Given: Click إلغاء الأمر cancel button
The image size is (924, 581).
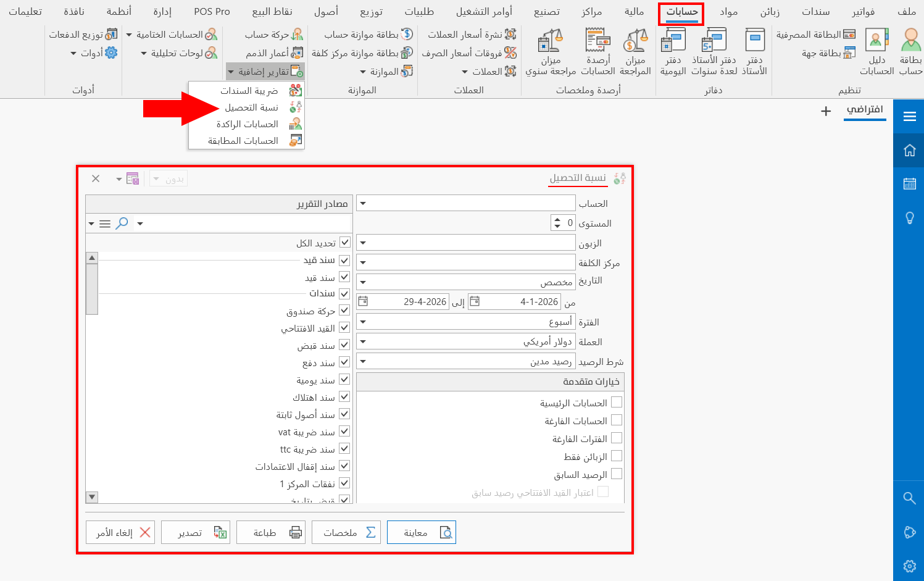Looking at the screenshot, I should [x=120, y=532].
